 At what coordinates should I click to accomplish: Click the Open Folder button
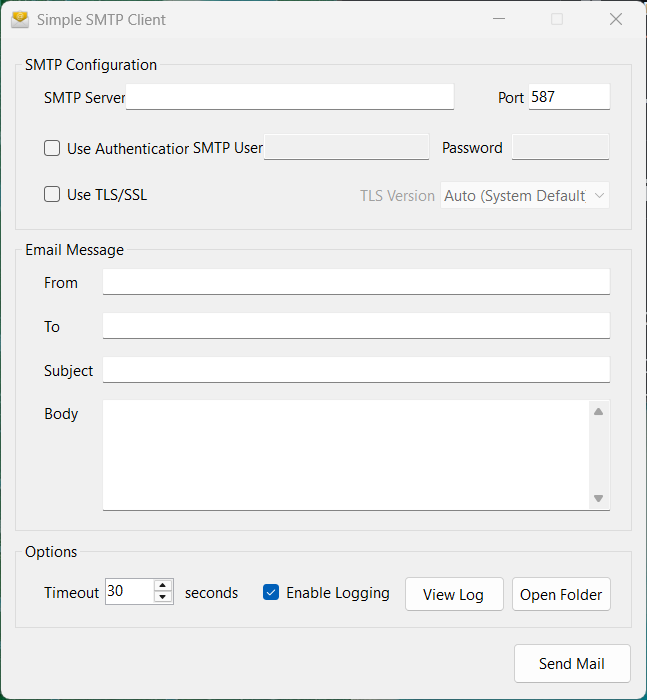click(561, 594)
